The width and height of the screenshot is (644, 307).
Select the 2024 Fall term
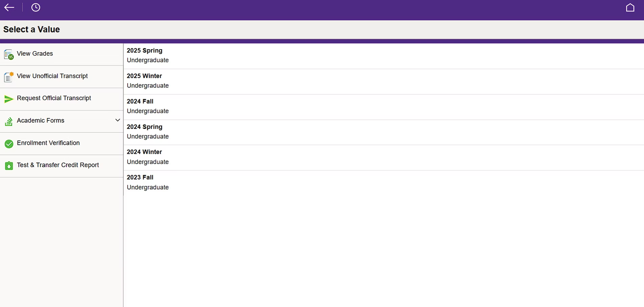pyautogui.click(x=140, y=106)
